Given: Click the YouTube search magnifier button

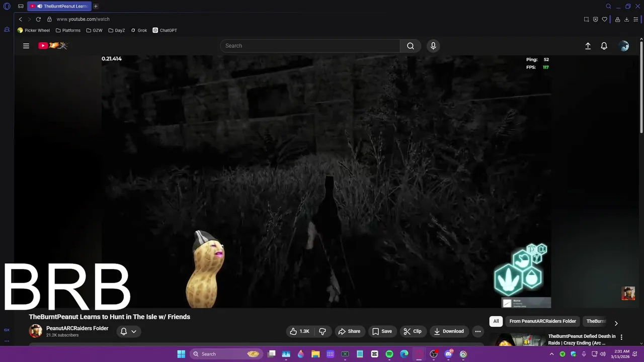Looking at the screenshot, I should pos(411,46).
